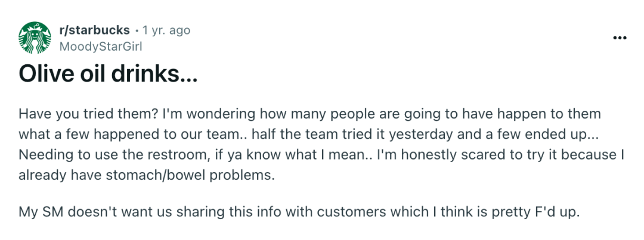Open the three-dot post options menu
Viewport: 644px width, 240px height.
pyautogui.click(x=620, y=38)
